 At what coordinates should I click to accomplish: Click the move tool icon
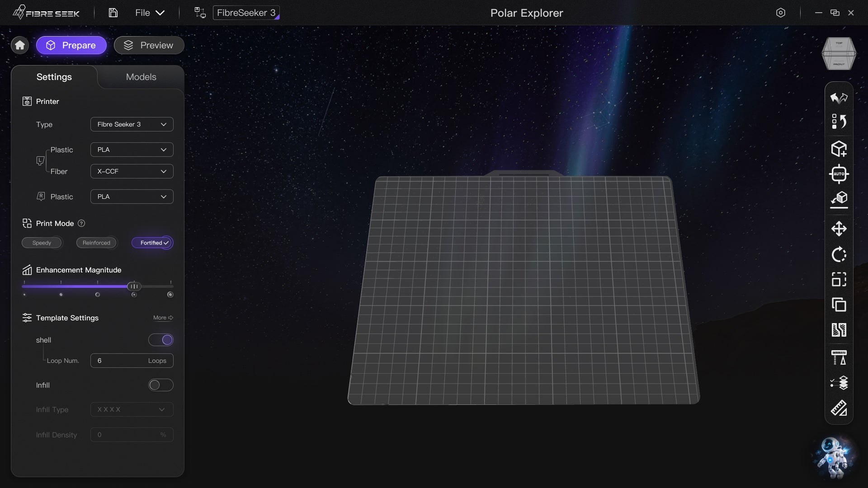839,229
